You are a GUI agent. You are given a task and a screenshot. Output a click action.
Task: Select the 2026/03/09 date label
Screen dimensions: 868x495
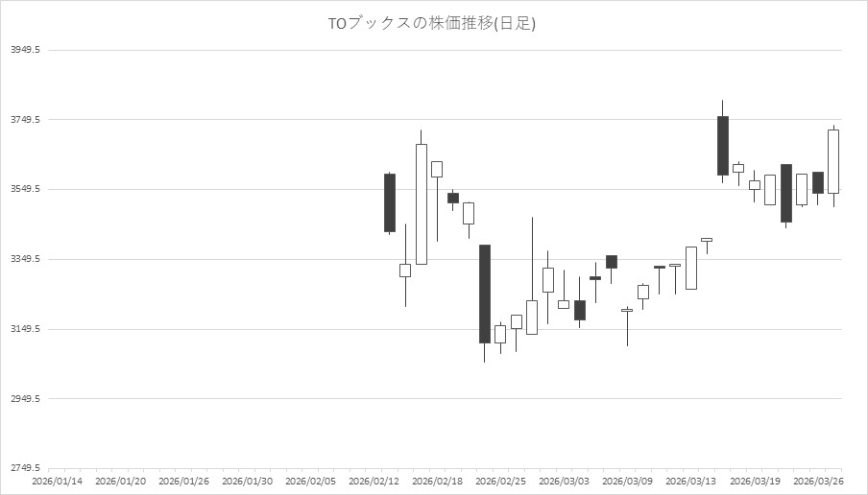click(627, 481)
